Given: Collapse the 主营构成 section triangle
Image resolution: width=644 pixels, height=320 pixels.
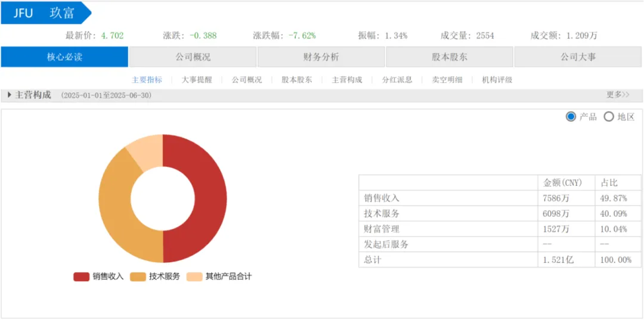Looking at the screenshot, I should [x=10, y=95].
